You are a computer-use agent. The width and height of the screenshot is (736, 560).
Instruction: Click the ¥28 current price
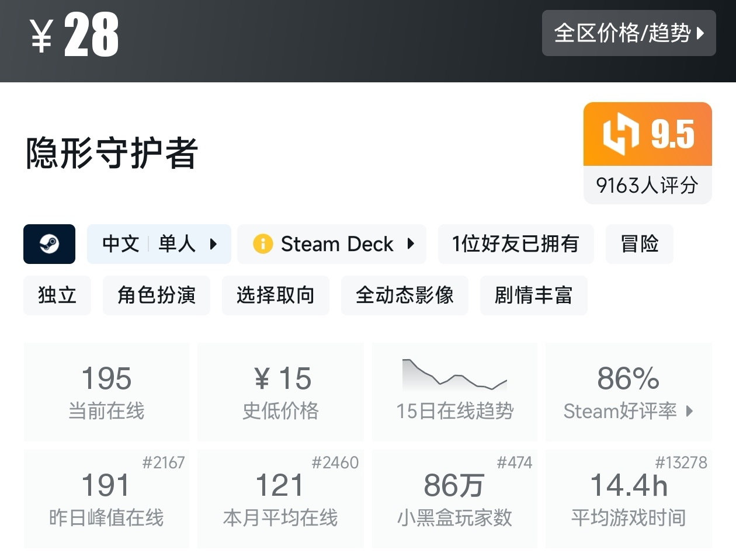(x=74, y=35)
